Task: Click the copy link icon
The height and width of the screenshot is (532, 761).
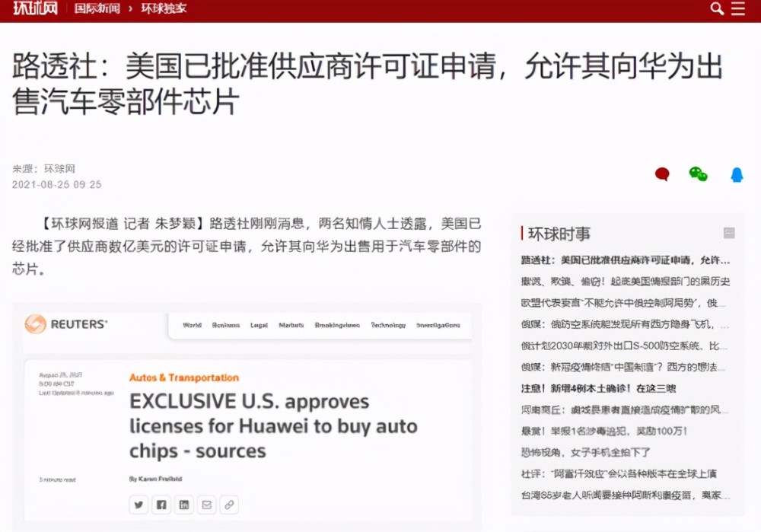Action: [x=229, y=505]
